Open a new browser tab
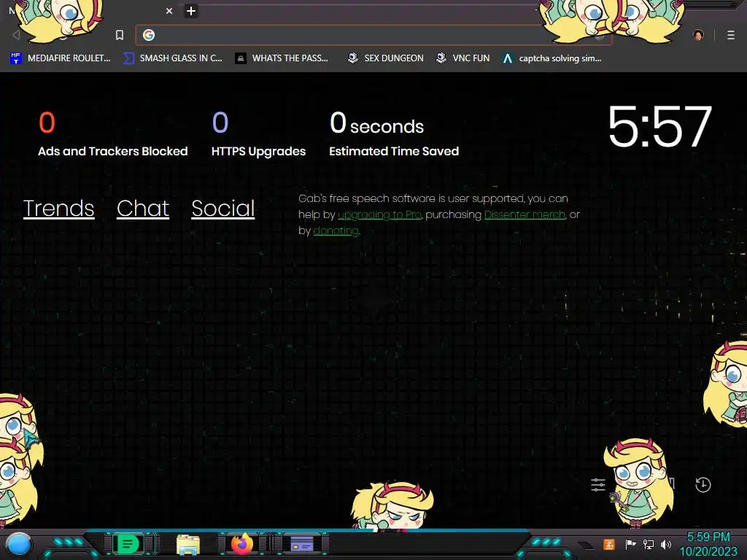747x560 pixels. 191,11
